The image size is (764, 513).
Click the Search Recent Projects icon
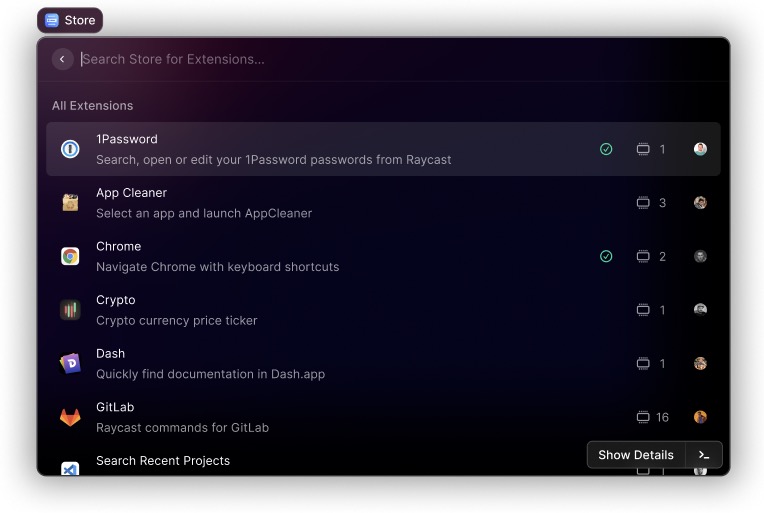click(70, 468)
